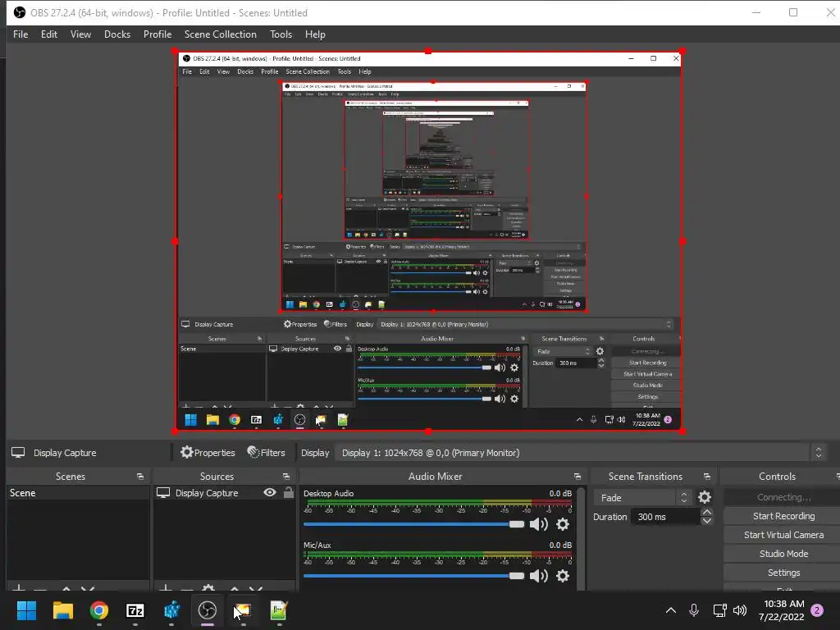Select the Scene item in Scenes list
The width and height of the screenshot is (840, 630).
coord(77,493)
